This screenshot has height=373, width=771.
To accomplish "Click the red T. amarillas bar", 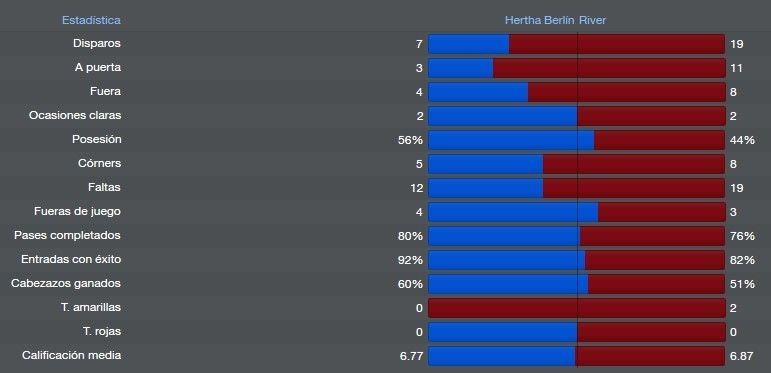I will point(577,308).
